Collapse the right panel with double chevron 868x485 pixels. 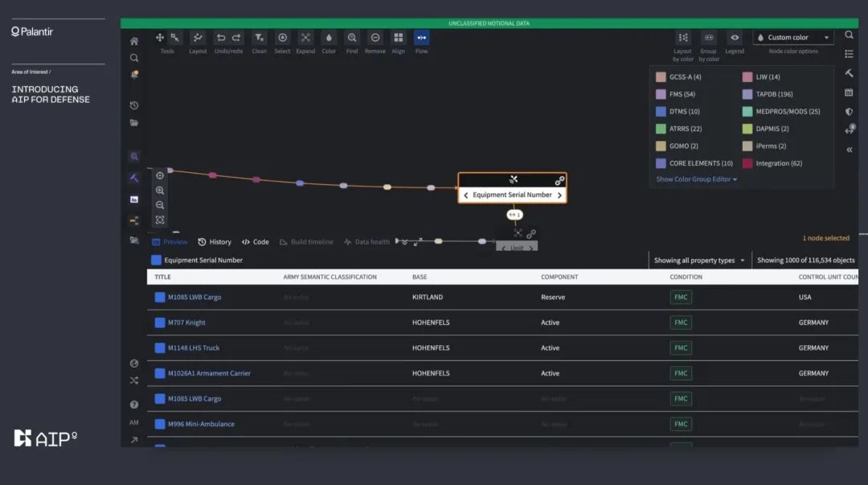pos(850,150)
